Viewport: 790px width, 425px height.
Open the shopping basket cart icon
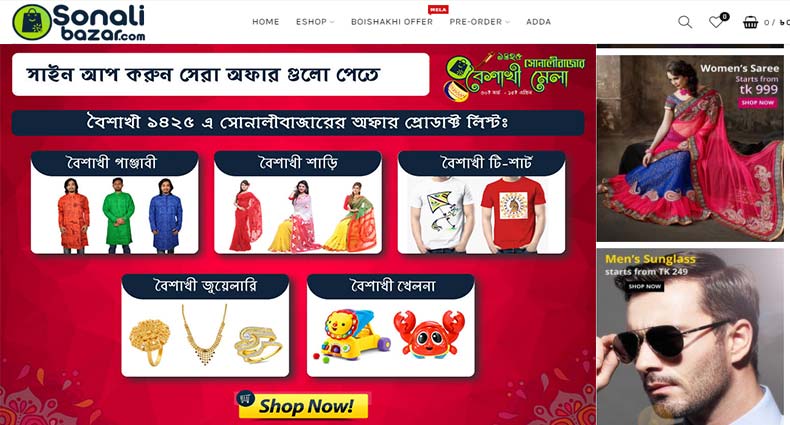coord(750,22)
